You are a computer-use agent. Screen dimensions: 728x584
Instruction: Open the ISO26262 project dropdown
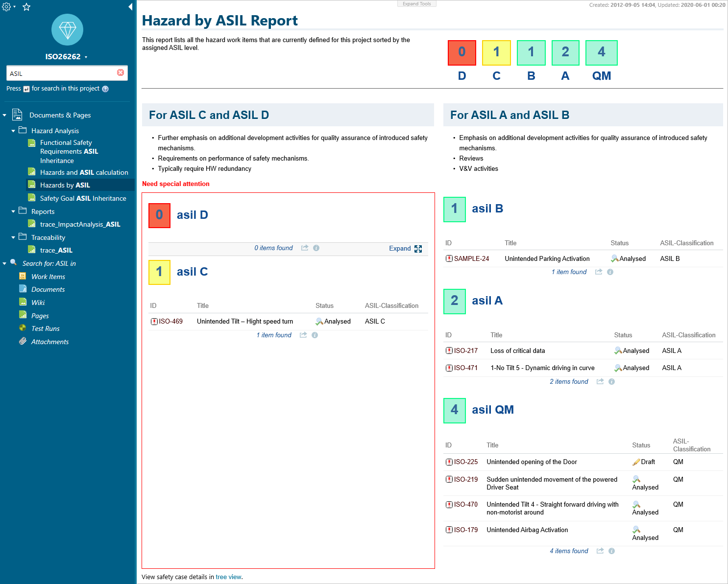pos(67,57)
